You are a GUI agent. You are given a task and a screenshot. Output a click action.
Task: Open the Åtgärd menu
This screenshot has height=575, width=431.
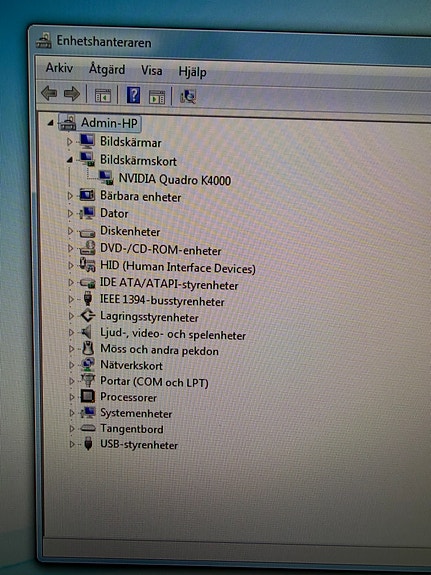tap(107, 69)
